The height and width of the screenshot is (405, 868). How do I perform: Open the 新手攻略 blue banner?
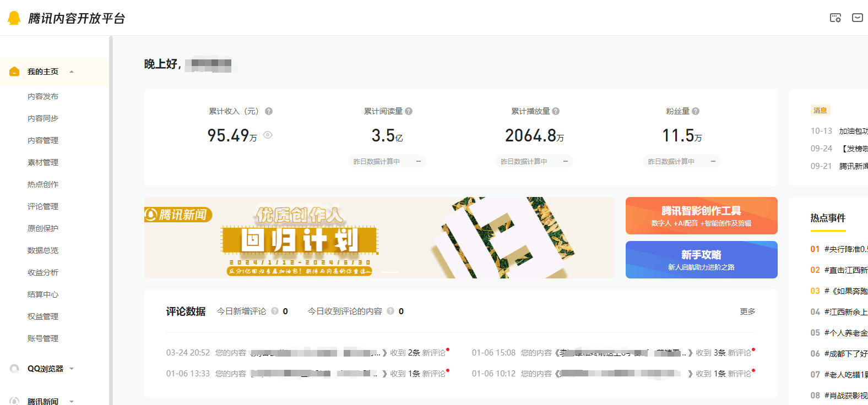click(x=701, y=260)
